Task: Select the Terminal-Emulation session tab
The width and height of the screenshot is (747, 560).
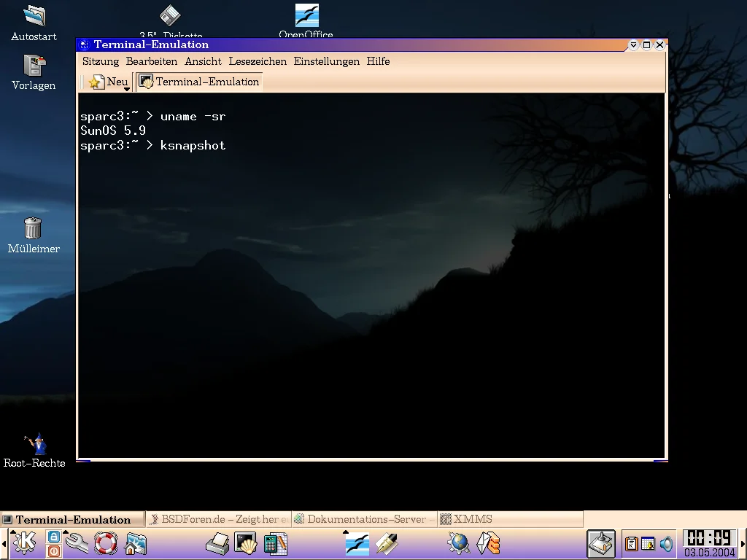Action: (199, 82)
